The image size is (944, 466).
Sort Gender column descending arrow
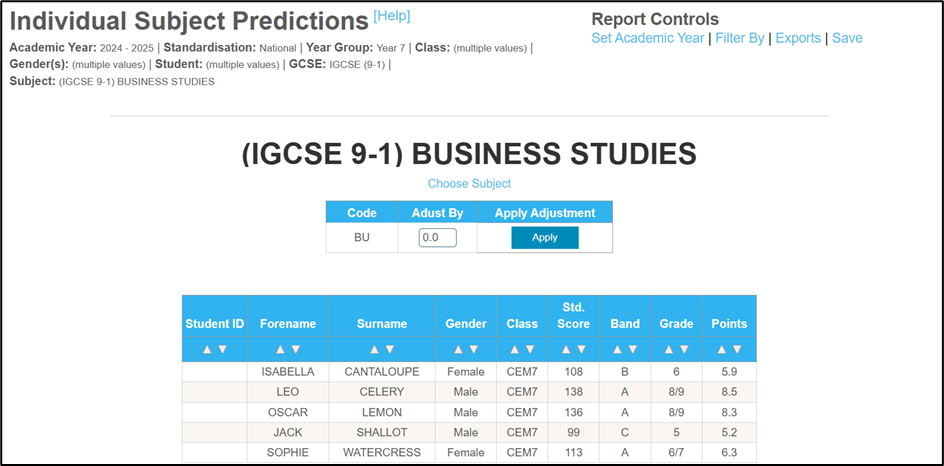click(x=473, y=349)
